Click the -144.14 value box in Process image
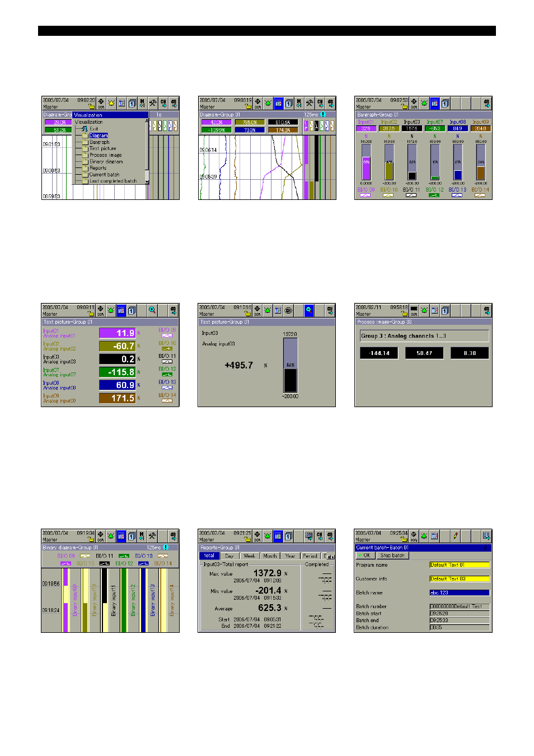Image resolution: width=534 pixels, height=756 pixels. click(379, 353)
